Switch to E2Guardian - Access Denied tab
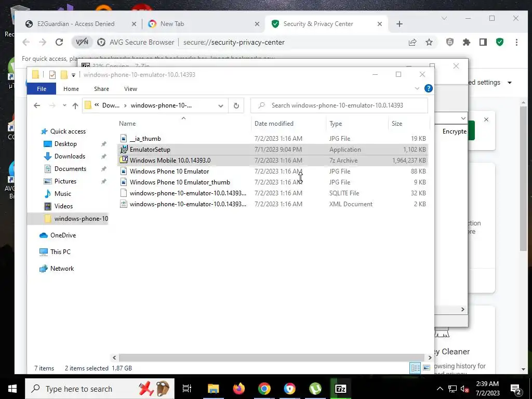532x399 pixels. [77, 24]
